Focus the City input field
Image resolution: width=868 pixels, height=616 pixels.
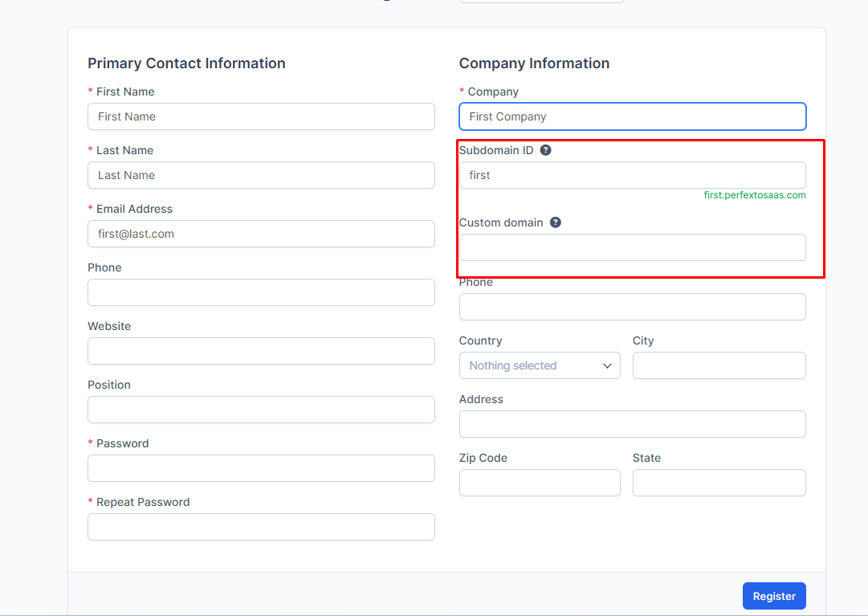[x=719, y=365]
